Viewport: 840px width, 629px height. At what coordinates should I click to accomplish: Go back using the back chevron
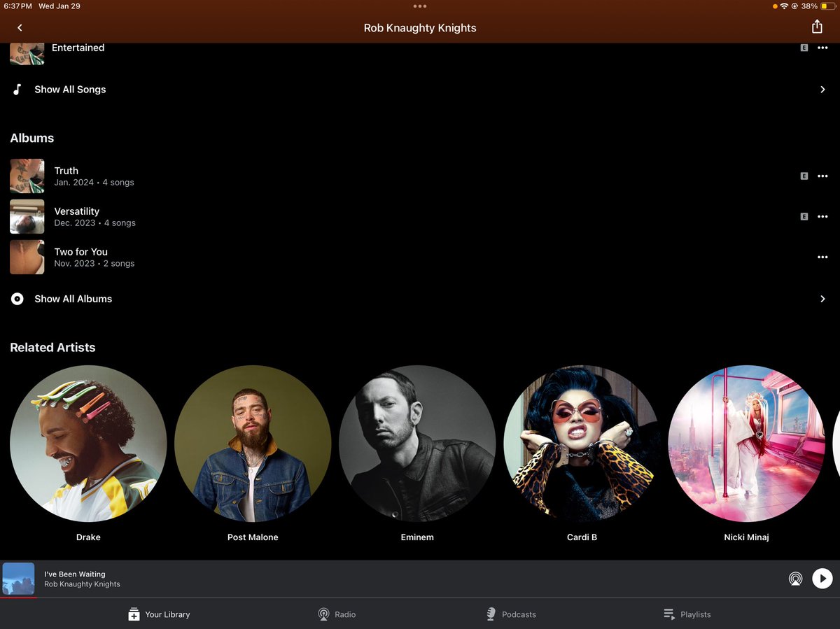tap(20, 28)
